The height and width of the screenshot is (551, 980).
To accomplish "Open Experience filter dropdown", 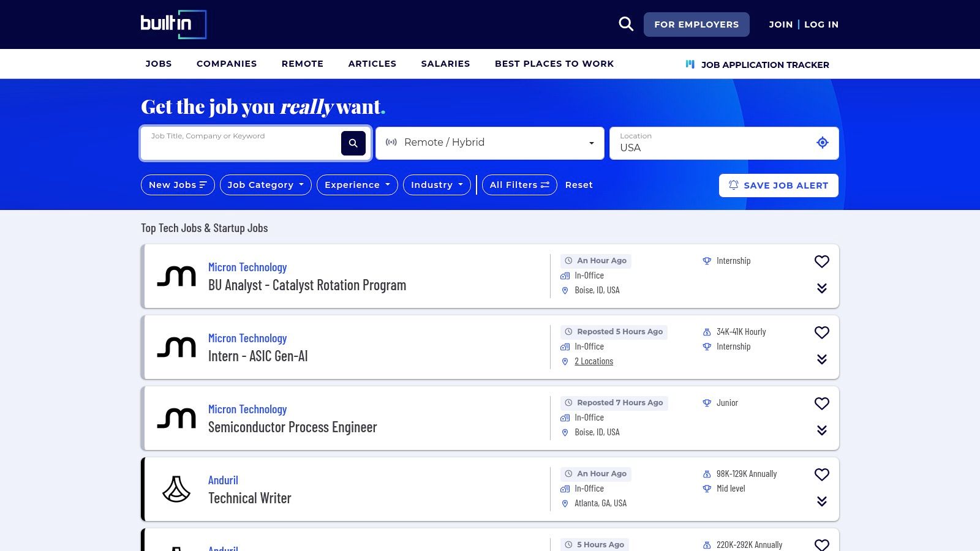I will (357, 185).
